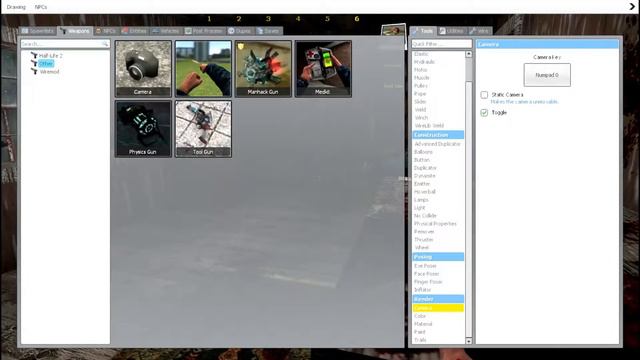Select the Muscle tool

tap(422, 78)
